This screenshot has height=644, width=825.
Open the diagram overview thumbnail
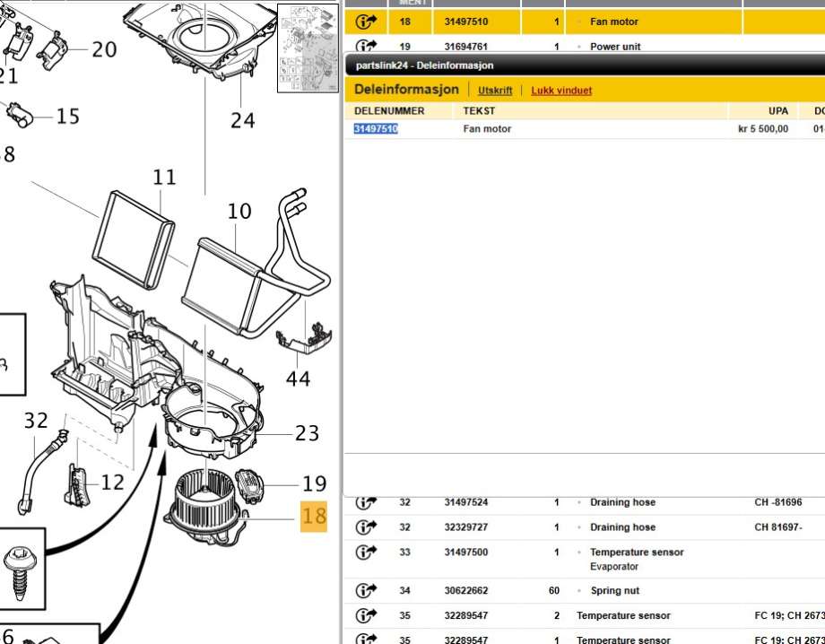point(308,48)
